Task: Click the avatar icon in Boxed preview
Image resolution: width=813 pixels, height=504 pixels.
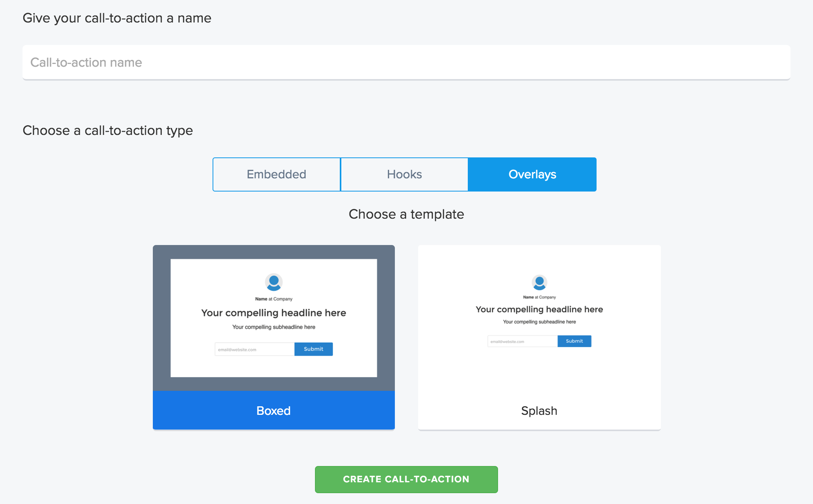Action: tap(273, 282)
